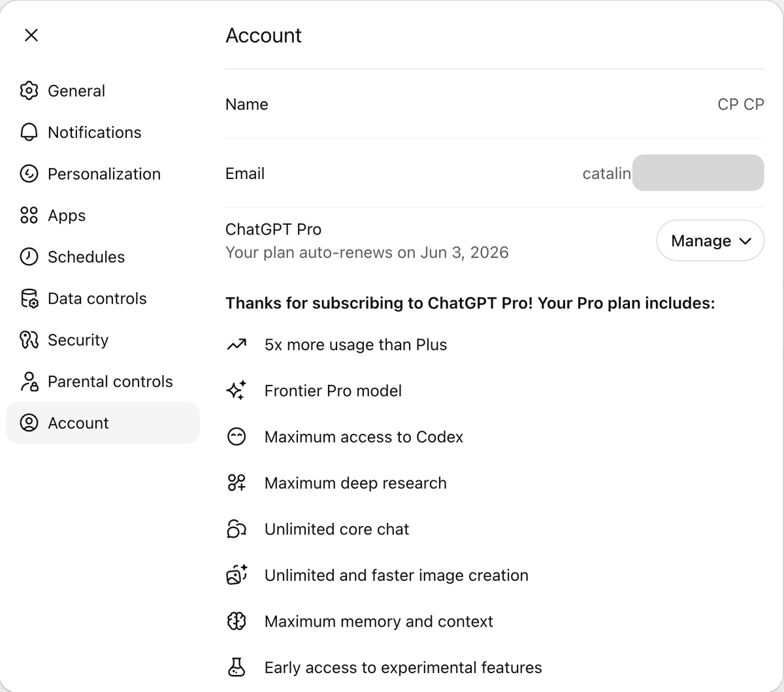Click the sparkles icon beside Frontier Pro model
The image size is (784, 692).
point(236,390)
